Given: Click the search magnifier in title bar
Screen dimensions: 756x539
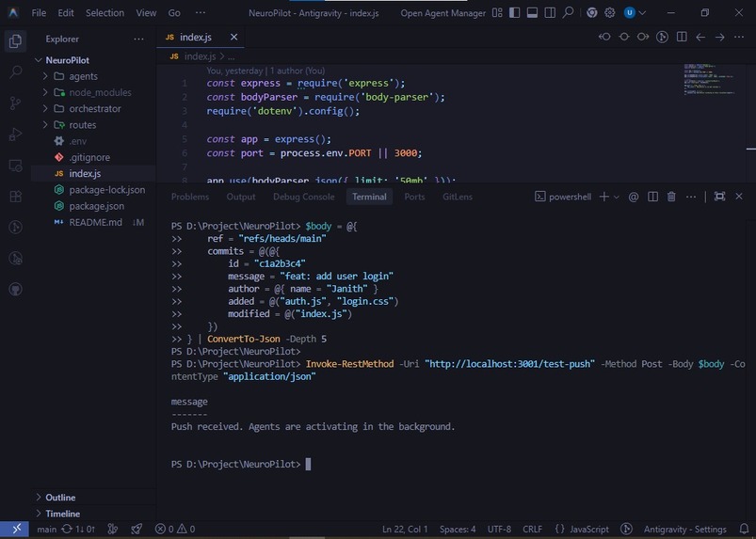Looking at the screenshot, I should point(568,12).
